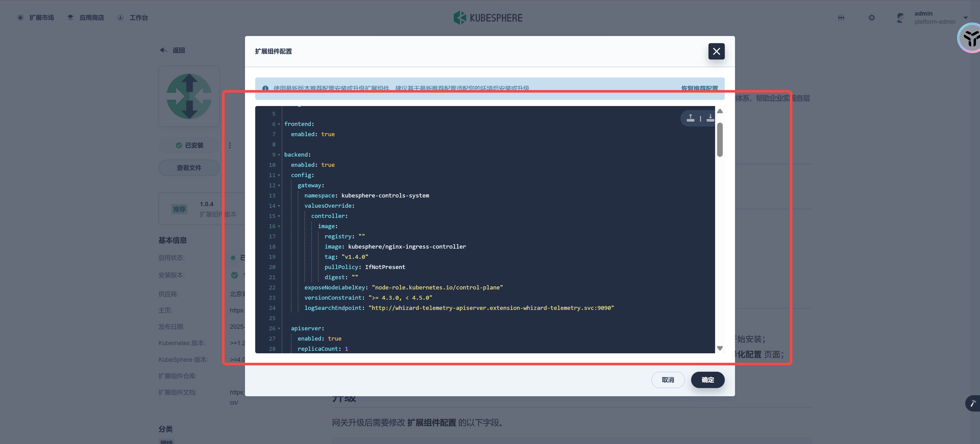Click the upload configuration file icon
Image resolution: width=980 pixels, height=444 pixels.
point(690,119)
